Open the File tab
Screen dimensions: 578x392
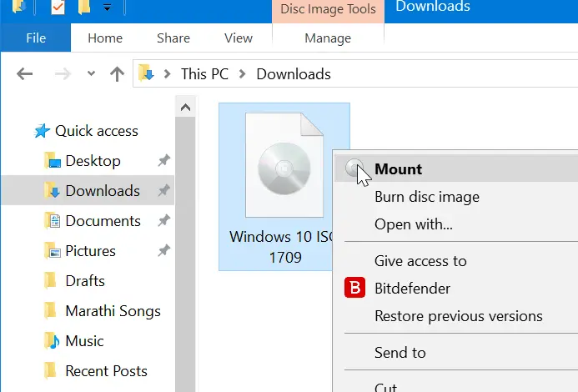[36, 38]
